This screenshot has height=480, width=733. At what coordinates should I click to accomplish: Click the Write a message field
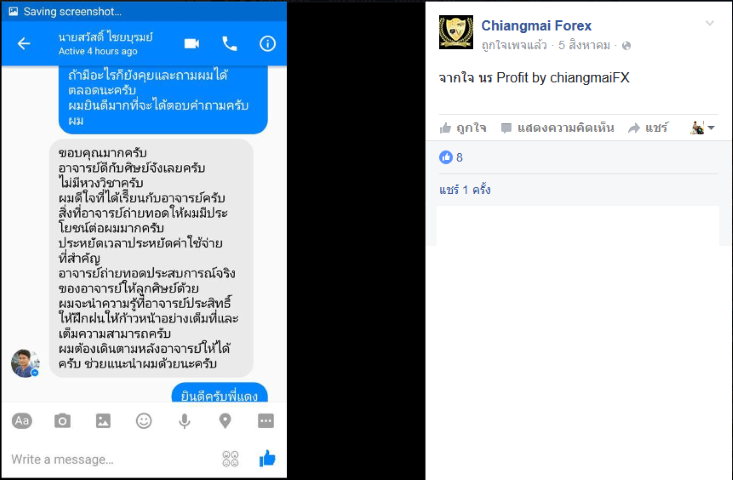[x=112, y=459]
